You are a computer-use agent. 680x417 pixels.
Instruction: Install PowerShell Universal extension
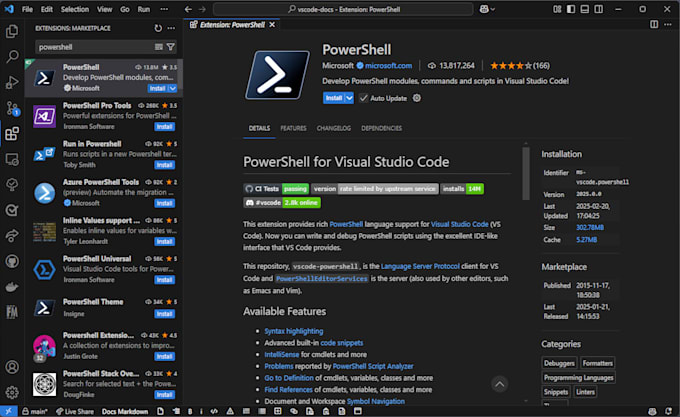(x=164, y=280)
